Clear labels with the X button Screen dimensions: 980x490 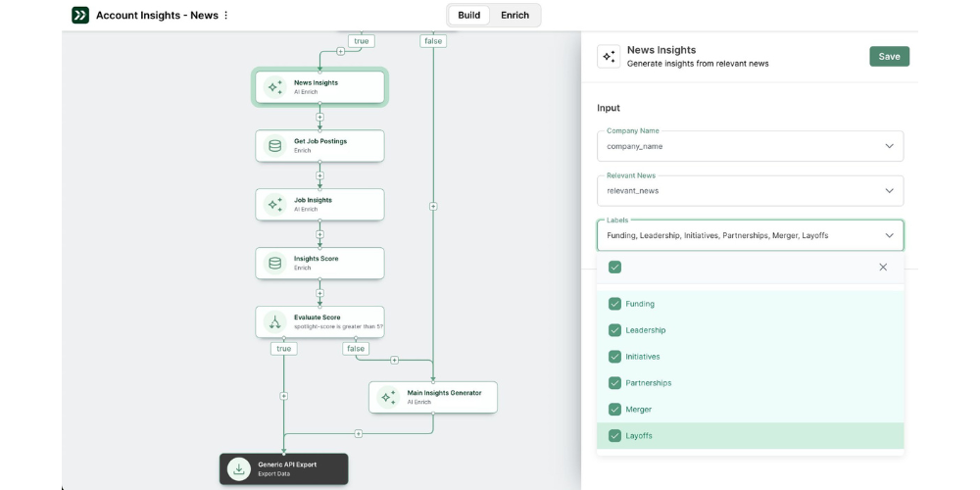pyautogui.click(x=883, y=267)
